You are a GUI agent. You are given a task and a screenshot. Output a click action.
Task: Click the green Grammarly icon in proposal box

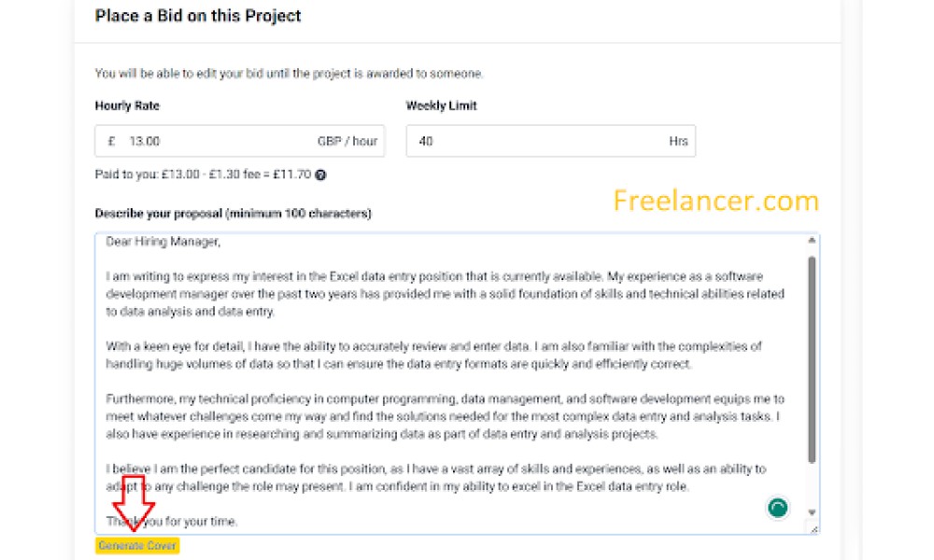[x=777, y=508]
